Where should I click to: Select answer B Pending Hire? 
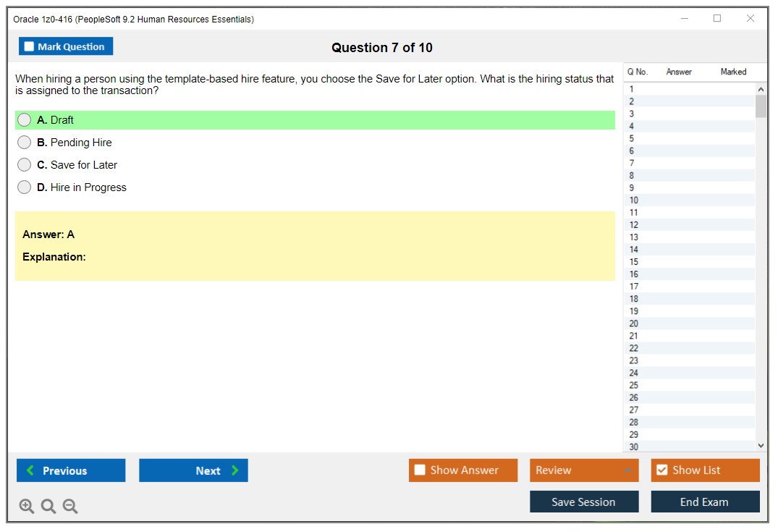coord(24,142)
